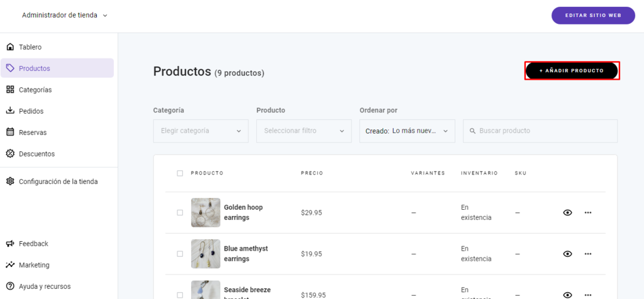Check the select-all products checkbox

[180, 173]
